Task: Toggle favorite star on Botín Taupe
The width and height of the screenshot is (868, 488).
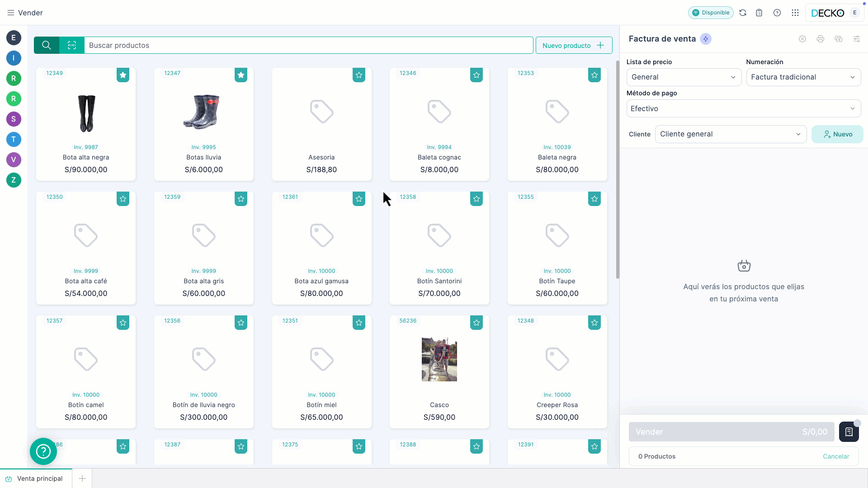Action: (594, 199)
